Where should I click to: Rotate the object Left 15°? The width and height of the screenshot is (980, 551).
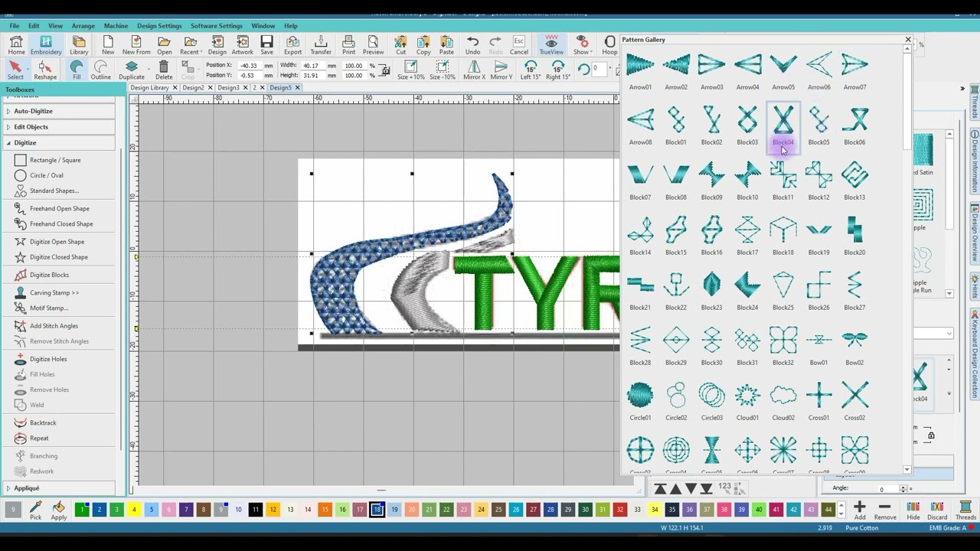coord(531,70)
